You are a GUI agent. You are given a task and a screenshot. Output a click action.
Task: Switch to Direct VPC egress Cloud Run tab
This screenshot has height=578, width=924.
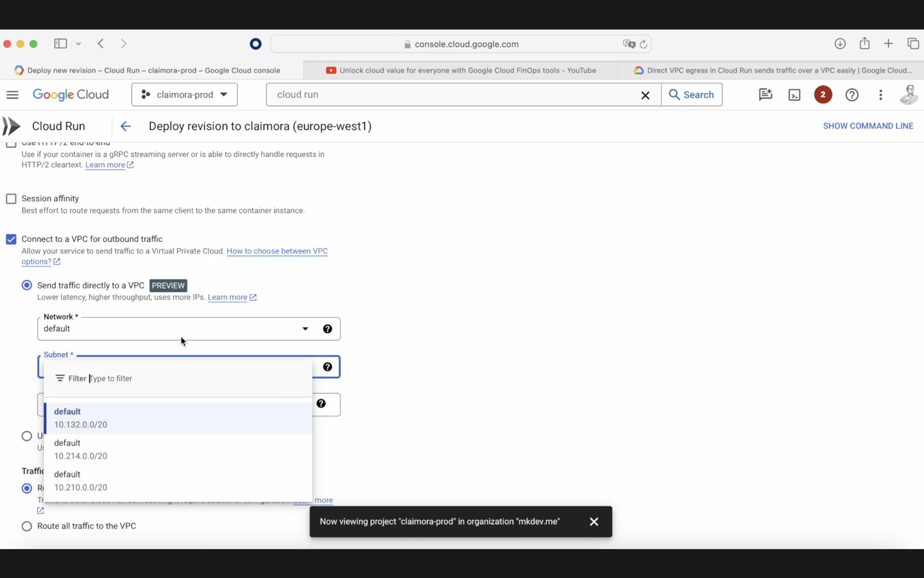pyautogui.click(x=771, y=70)
